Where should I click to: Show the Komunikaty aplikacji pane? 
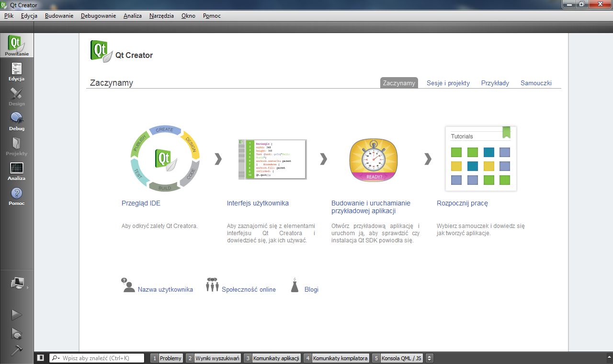point(272,358)
